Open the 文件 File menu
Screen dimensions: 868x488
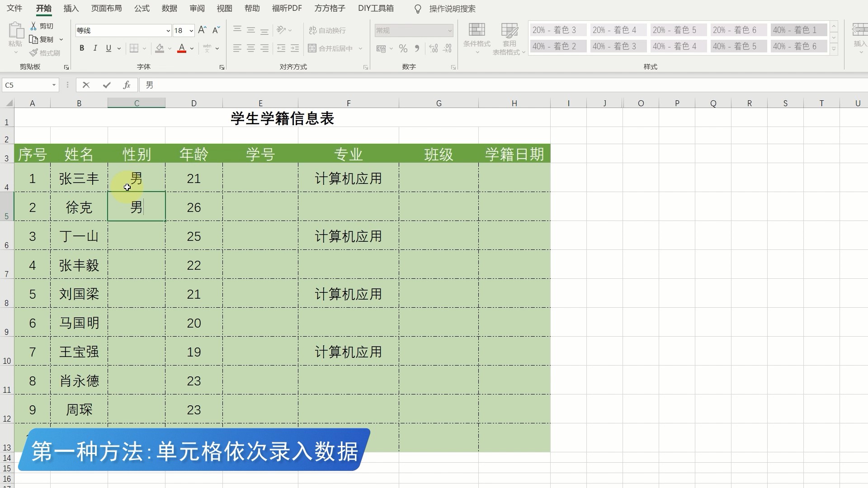tap(14, 9)
